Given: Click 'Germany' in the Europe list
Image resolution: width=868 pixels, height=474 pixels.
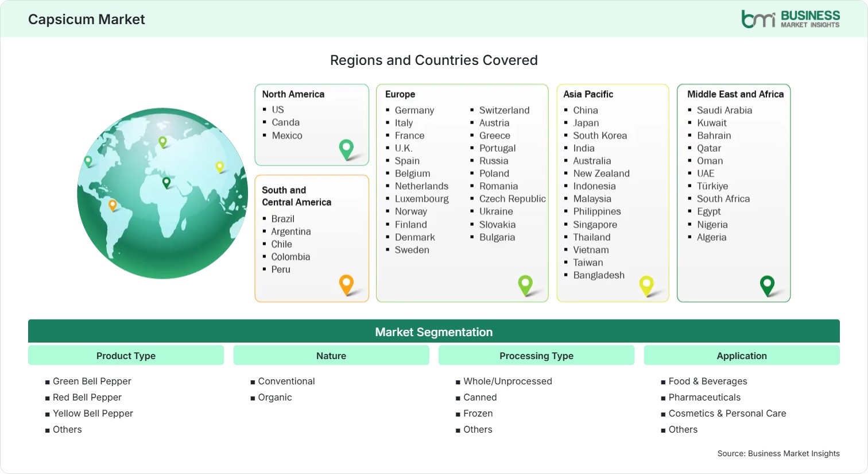Looking at the screenshot, I should click(414, 110).
